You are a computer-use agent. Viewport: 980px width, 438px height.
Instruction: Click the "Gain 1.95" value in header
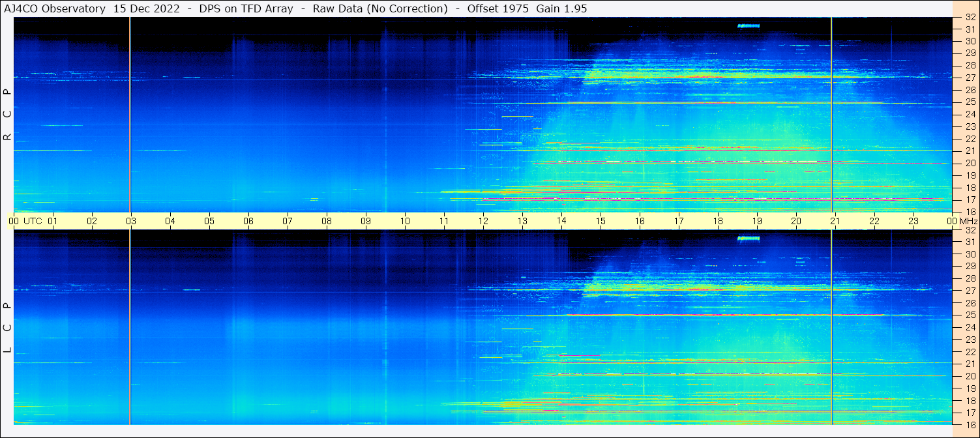562,8
